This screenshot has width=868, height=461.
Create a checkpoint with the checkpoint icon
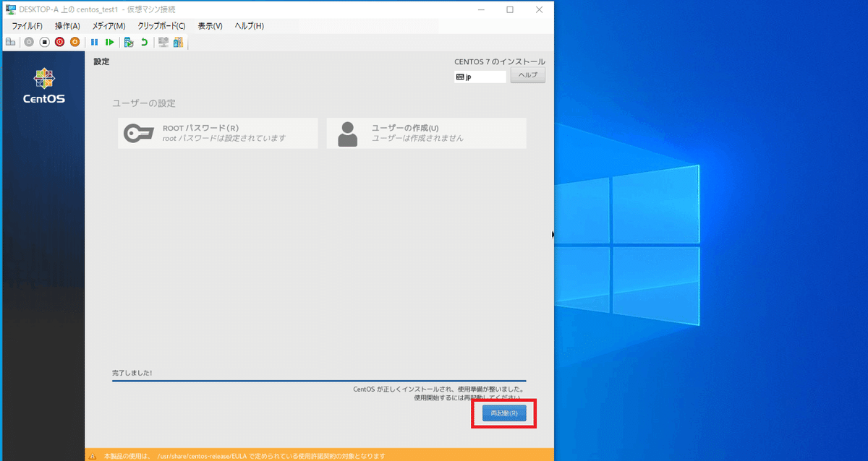click(129, 42)
